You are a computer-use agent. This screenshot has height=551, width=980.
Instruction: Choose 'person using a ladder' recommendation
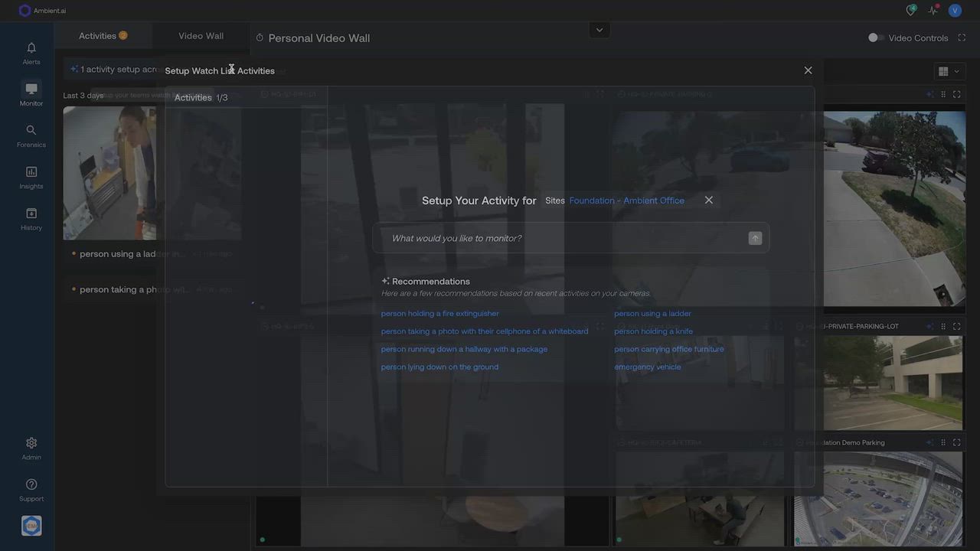pos(652,313)
